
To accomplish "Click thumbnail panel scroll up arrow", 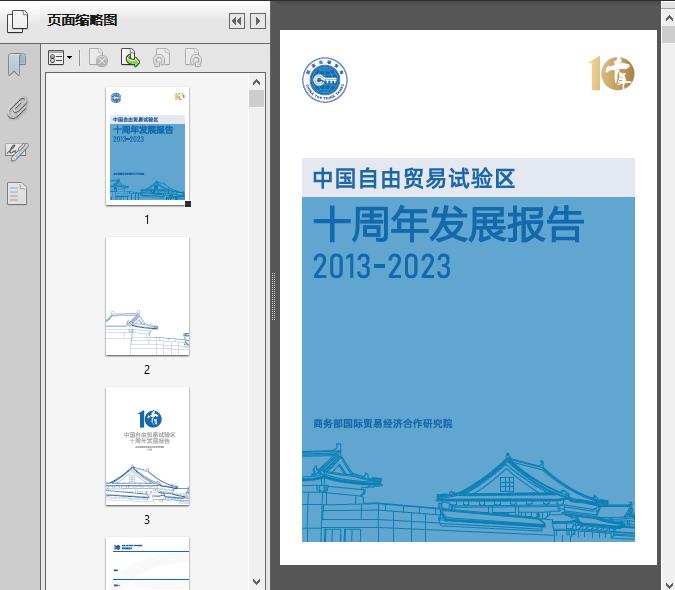I will pyautogui.click(x=257, y=82).
